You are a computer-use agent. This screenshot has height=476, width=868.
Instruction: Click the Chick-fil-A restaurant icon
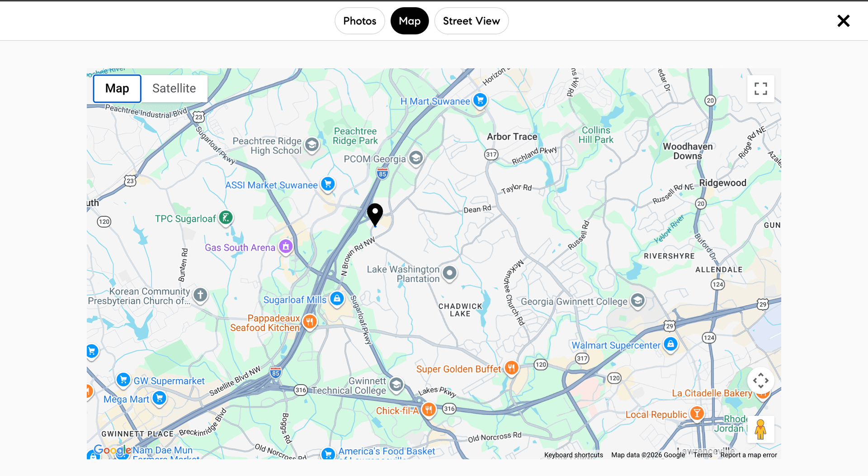click(429, 410)
